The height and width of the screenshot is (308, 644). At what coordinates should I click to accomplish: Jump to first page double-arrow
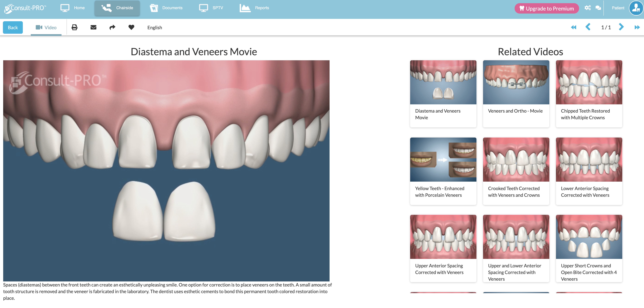coord(573,27)
